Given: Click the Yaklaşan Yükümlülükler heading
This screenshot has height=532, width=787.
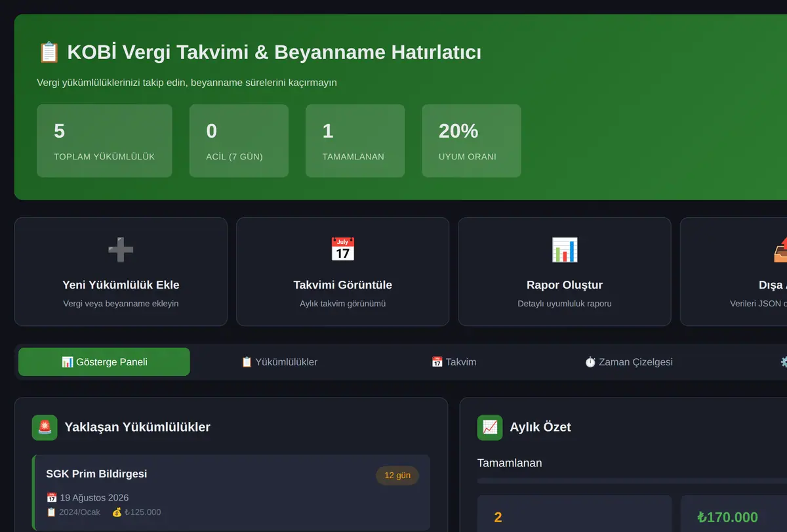Looking at the screenshot, I should pos(137,427).
